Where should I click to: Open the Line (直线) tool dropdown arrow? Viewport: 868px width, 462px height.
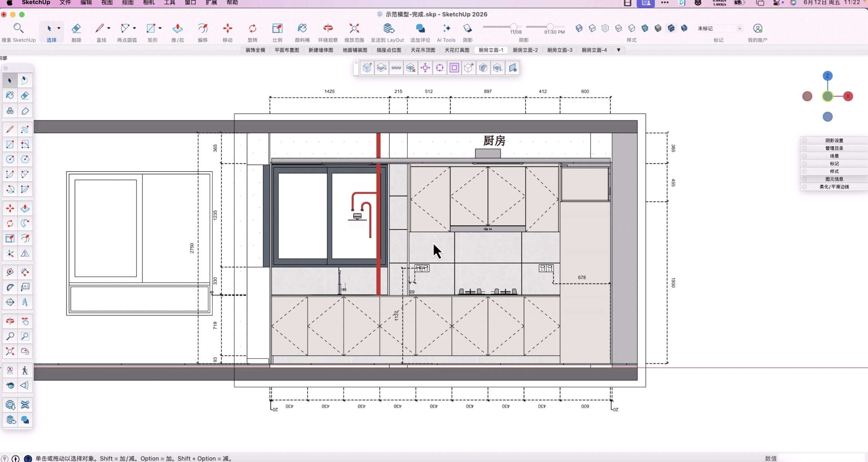[108, 28]
